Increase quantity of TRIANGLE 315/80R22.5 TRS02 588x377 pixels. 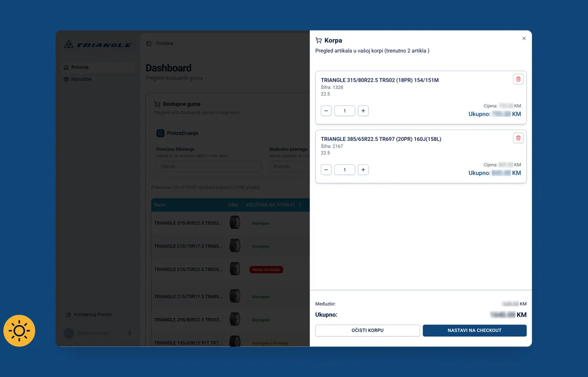point(363,111)
